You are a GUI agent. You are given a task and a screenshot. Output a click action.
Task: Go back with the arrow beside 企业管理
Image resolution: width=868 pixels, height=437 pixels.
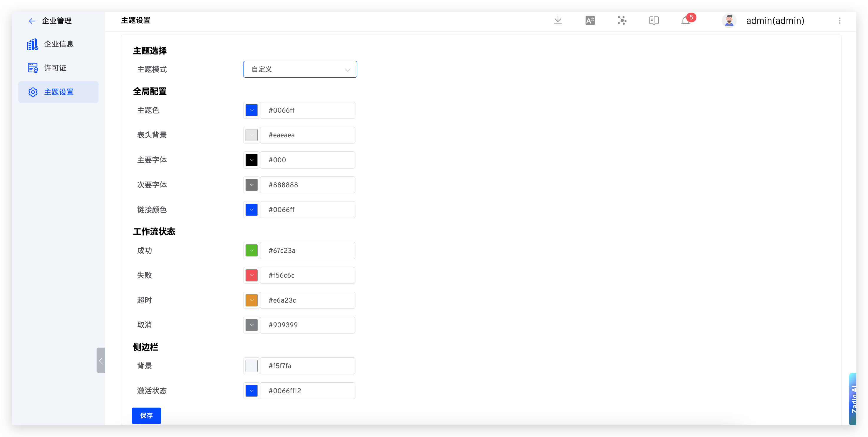(32, 21)
